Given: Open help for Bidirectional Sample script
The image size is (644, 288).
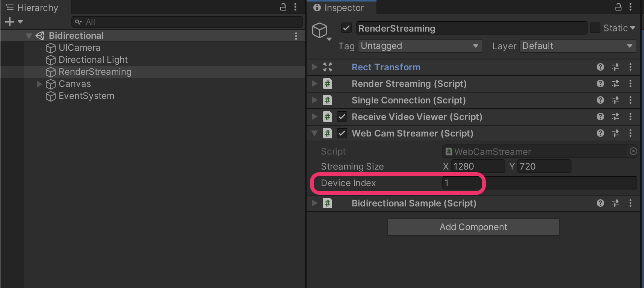Looking at the screenshot, I should (600, 203).
